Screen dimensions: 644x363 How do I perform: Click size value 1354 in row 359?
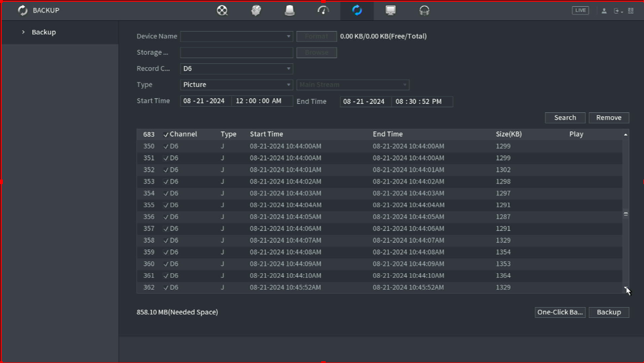coord(503,252)
